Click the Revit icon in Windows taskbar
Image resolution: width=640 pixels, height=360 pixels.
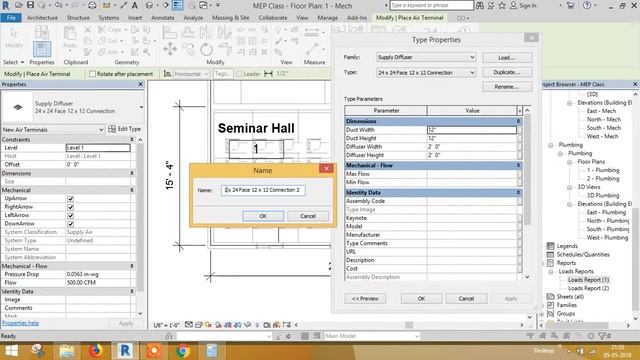coord(125,351)
